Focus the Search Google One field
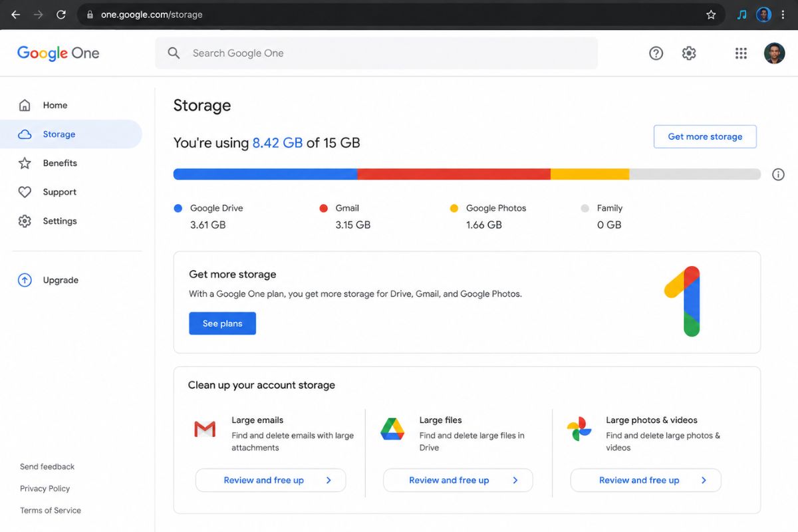 [376, 53]
